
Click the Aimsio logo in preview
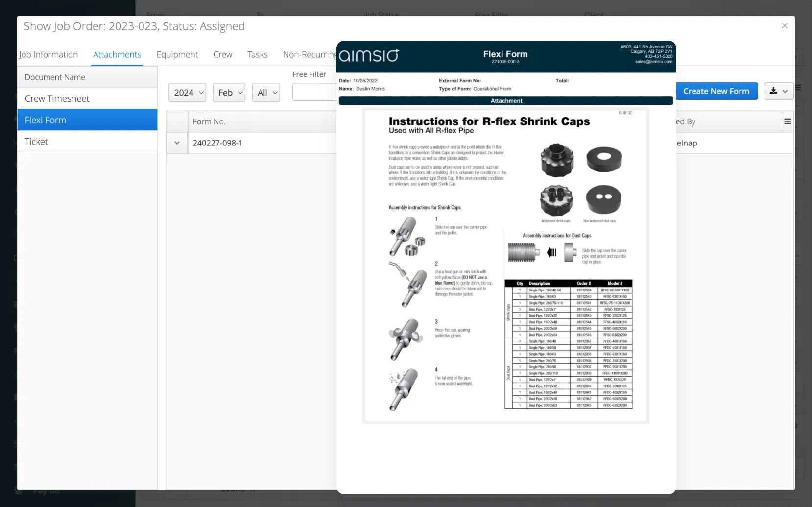369,55
